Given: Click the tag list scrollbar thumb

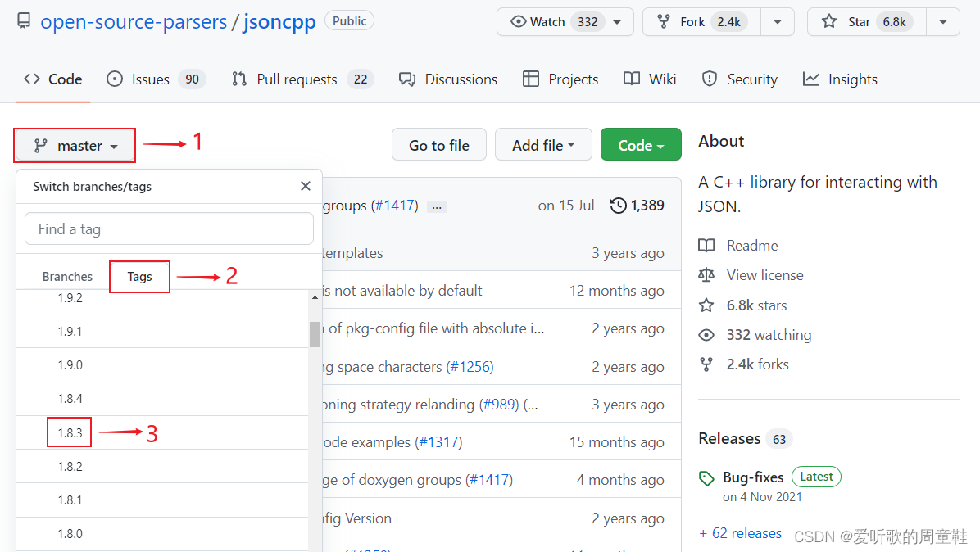Looking at the screenshot, I should coord(315,334).
